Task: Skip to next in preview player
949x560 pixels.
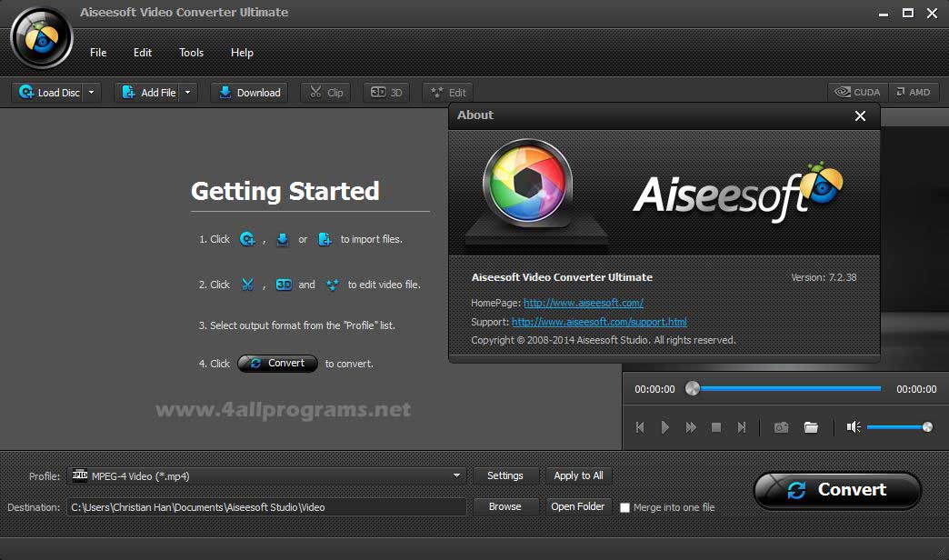Action: [742, 427]
